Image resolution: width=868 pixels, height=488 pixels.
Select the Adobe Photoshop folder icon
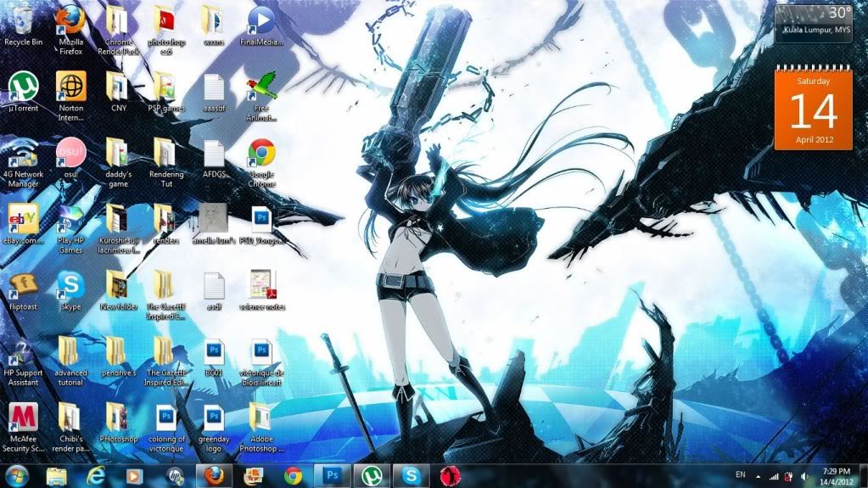coord(261,428)
